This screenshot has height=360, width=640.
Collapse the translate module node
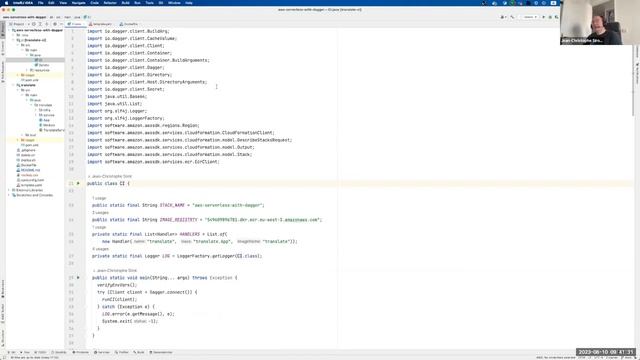[x=14, y=85]
